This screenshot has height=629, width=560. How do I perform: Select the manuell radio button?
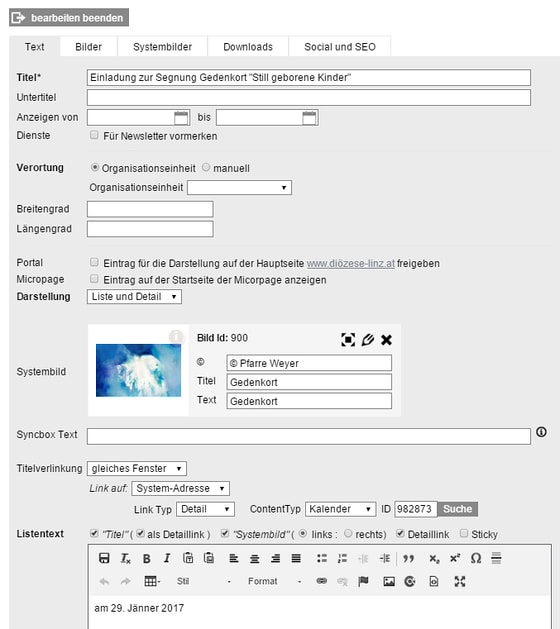206,167
